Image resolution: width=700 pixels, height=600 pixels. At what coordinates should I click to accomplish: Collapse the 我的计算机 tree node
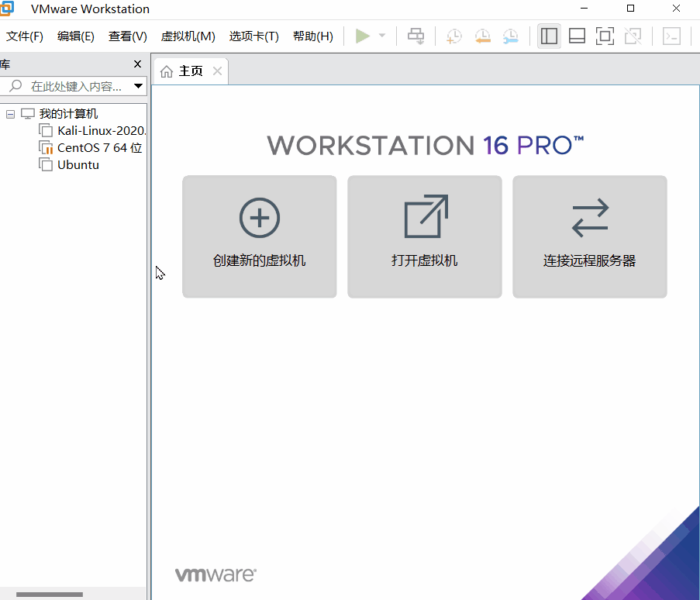[10, 114]
